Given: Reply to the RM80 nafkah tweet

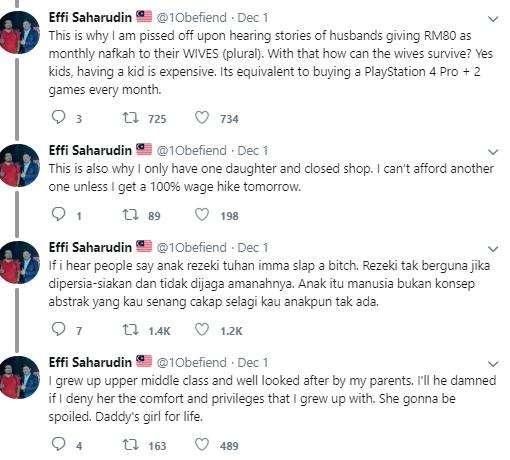Looking at the screenshot, I should pos(59,117).
